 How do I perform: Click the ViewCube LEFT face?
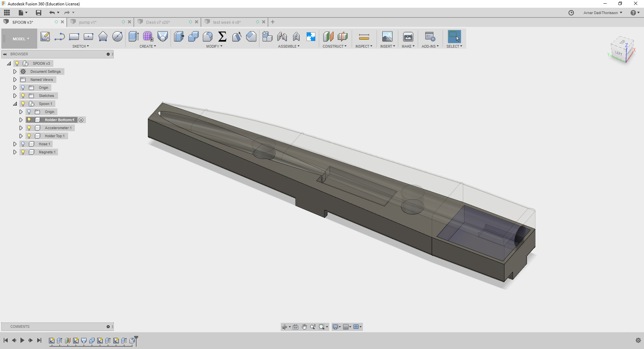pyautogui.click(x=618, y=53)
